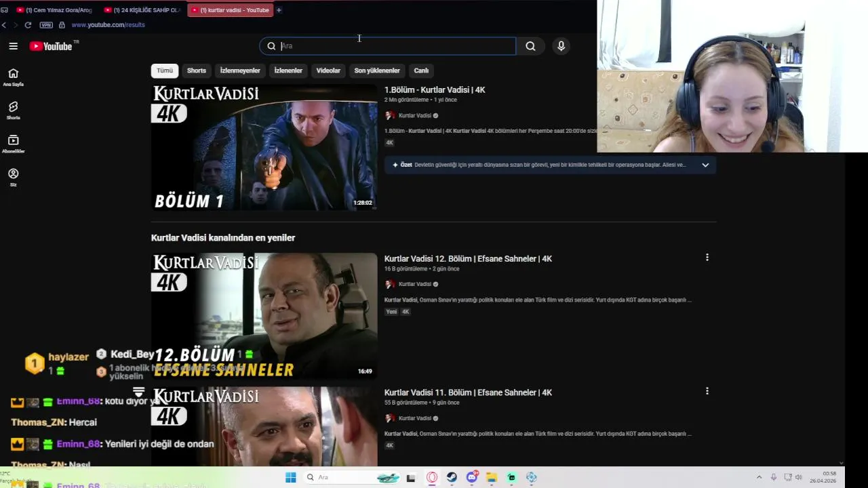Click the tray microphone icon
The width and height of the screenshot is (868, 488).
tap(773, 478)
